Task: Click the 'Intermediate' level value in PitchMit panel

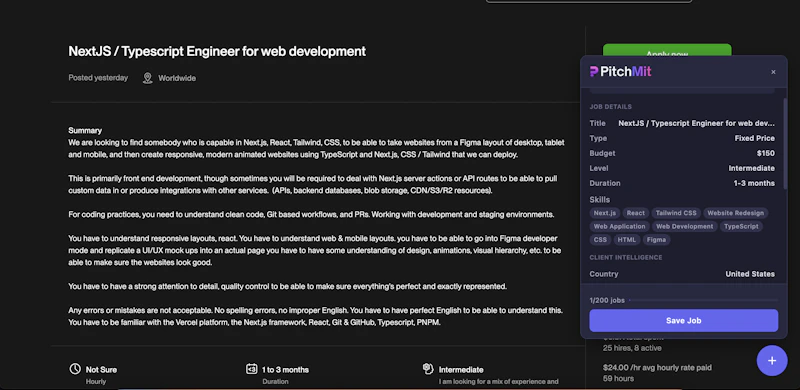Action: pos(752,168)
